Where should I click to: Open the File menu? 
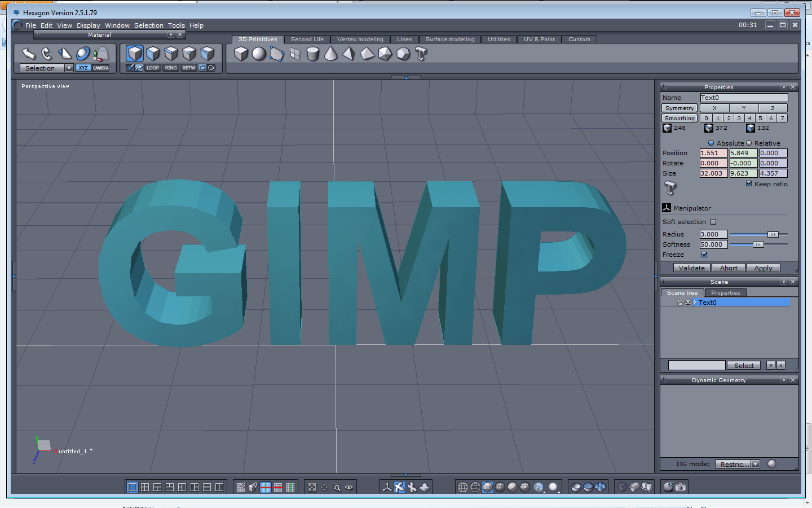[x=30, y=25]
